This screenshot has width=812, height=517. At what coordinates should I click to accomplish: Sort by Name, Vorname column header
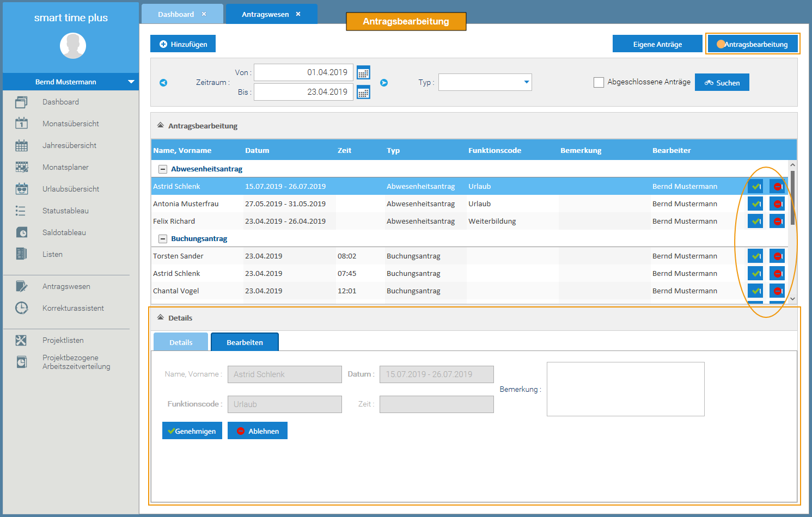(182, 150)
